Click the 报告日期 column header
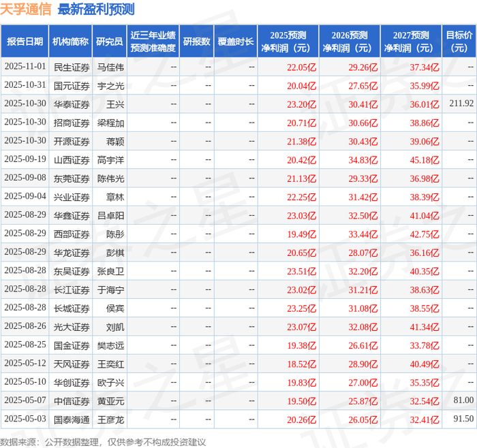This screenshot has height=448, width=477. [x=25, y=42]
